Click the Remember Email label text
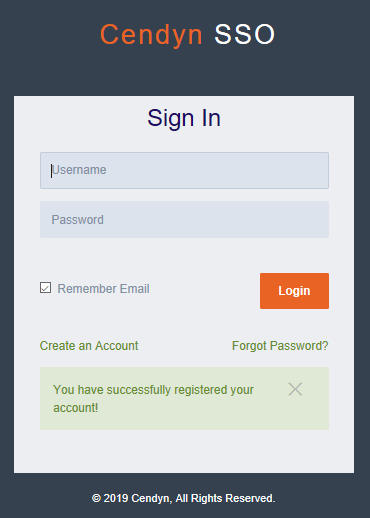 (x=103, y=289)
